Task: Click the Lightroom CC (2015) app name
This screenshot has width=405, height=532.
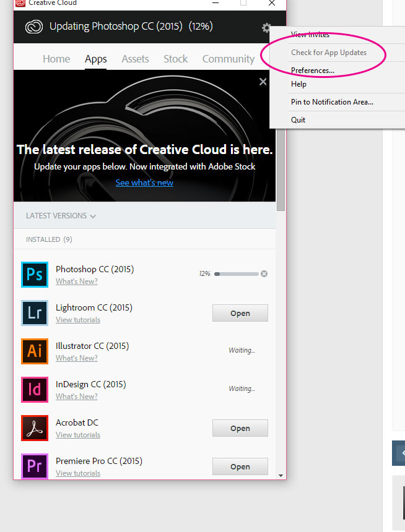Action: (x=94, y=307)
